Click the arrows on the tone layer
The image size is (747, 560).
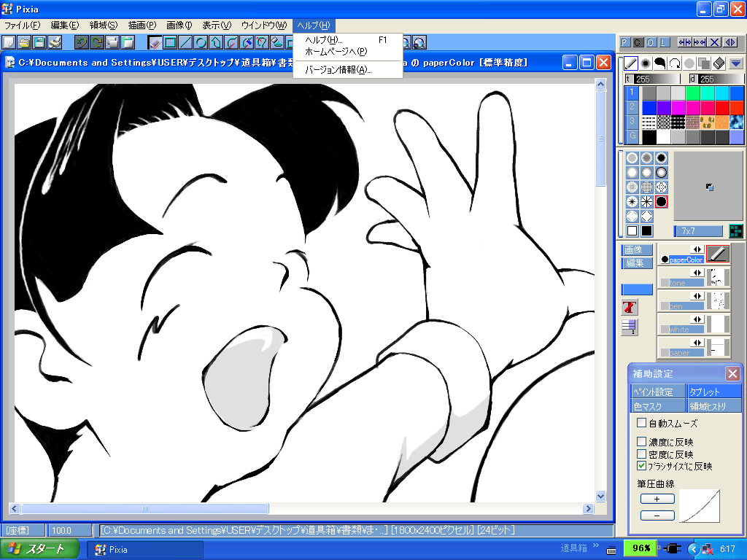(x=697, y=273)
